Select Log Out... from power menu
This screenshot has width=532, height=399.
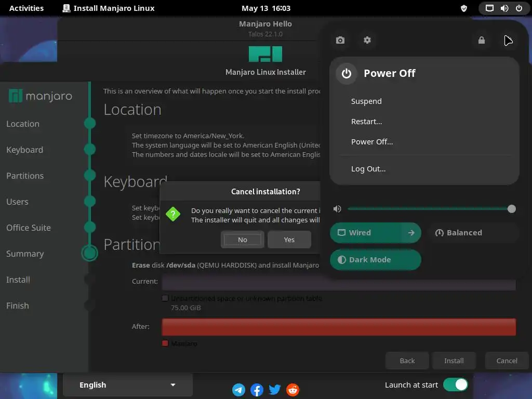[x=368, y=169]
